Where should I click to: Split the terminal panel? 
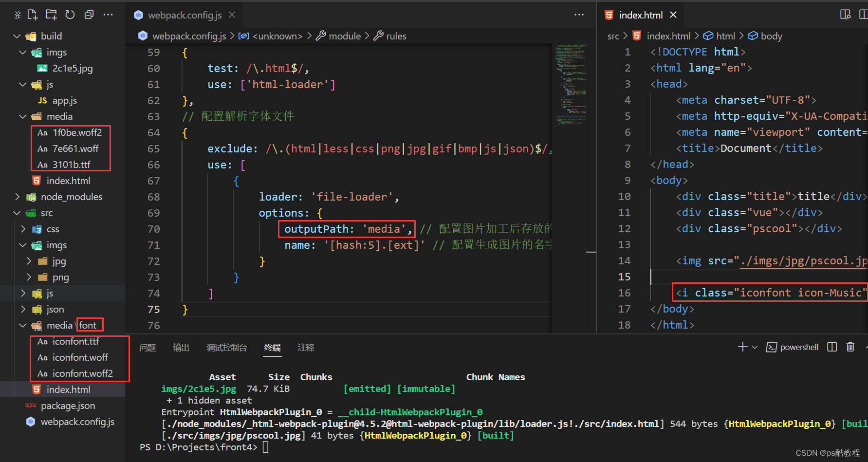click(x=832, y=347)
